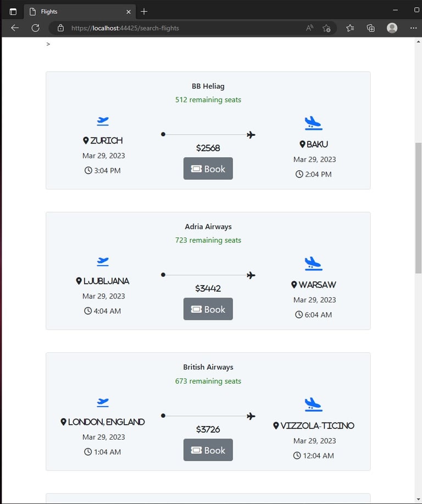Viewport: 422px width, 504px height.
Task: View site information lock icon
Action: point(60,28)
